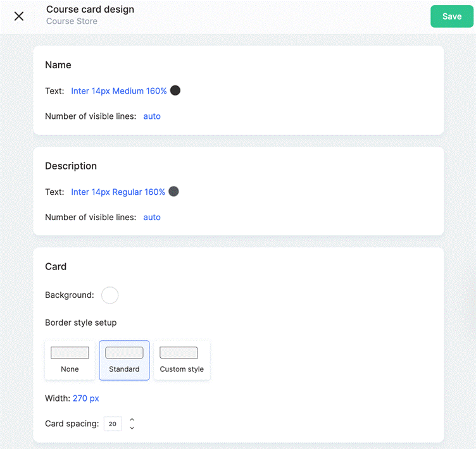The image size is (476, 449).
Task: Pick the Description text color swatch
Action: (x=173, y=192)
